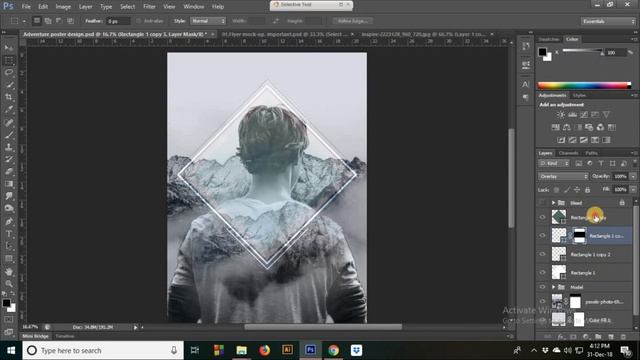The height and width of the screenshot is (360, 640).
Task: Select the Hand tool
Action: point(9,271)
